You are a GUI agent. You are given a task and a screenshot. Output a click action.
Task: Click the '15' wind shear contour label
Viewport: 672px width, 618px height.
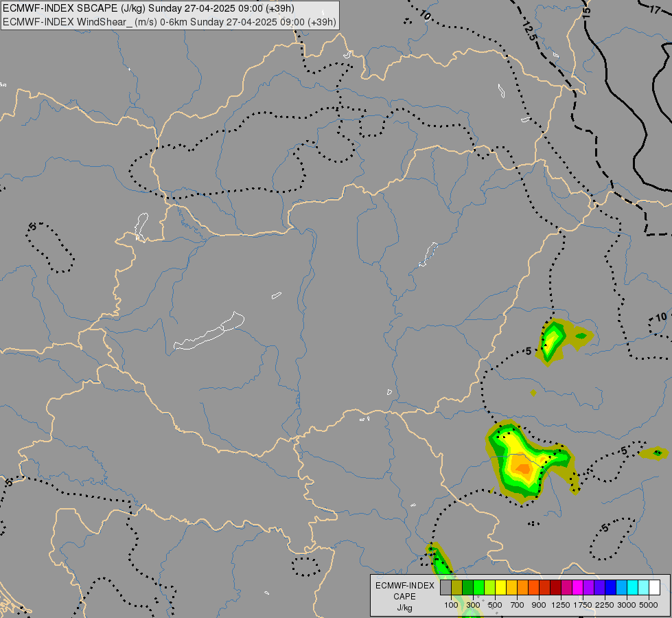(586, 12)
